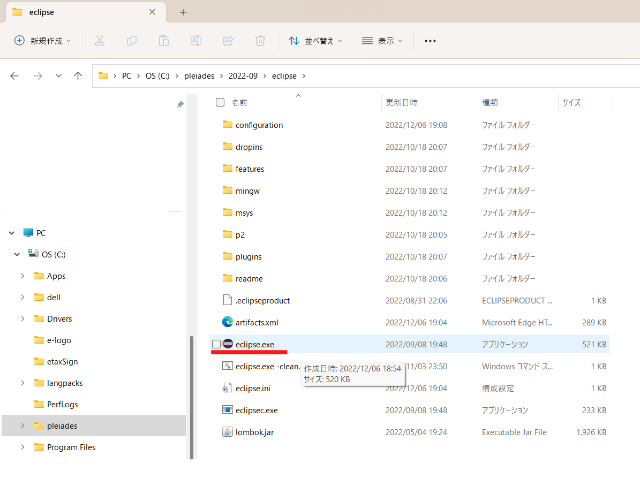Screen dimensions: 640x480
Task: Sort by 名前 (Name) column header
Action: pyautogui.click(x=239, y=102)
